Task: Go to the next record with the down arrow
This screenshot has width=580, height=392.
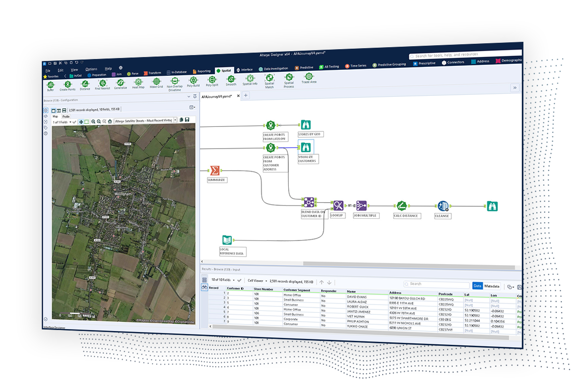Action: [x=329, y=282]
